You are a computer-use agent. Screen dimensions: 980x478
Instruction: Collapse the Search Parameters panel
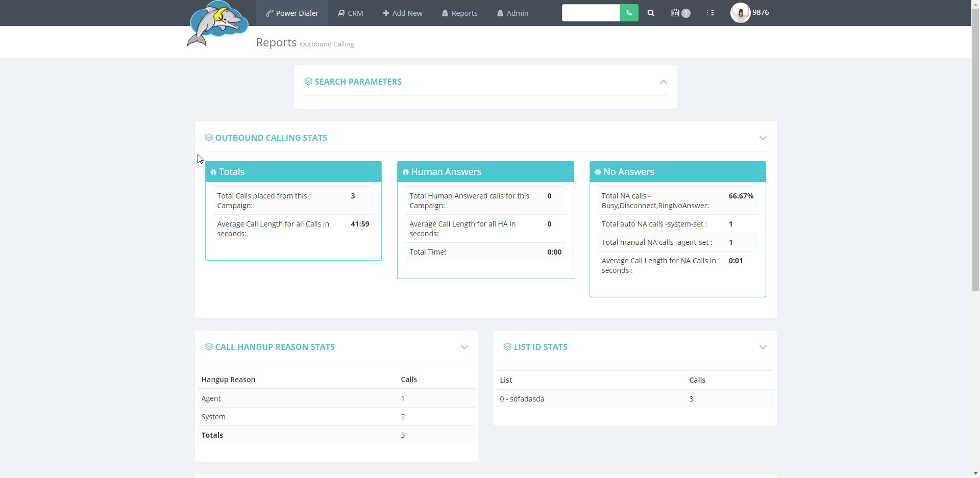click(663, 82)
